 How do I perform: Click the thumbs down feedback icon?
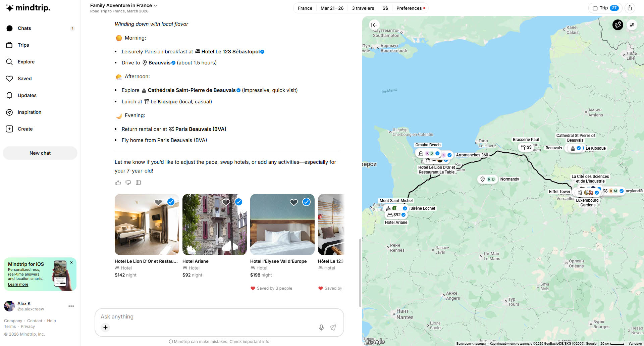coord(128,183)
